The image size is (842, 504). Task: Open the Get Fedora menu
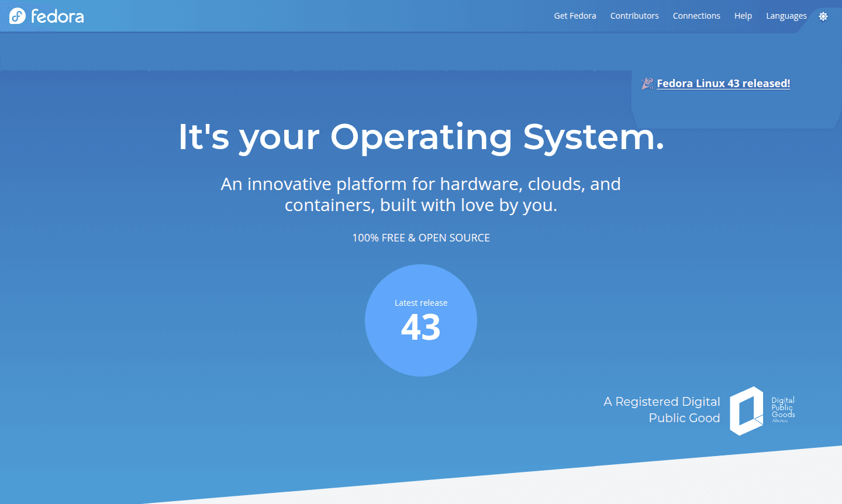pos(575,16)
